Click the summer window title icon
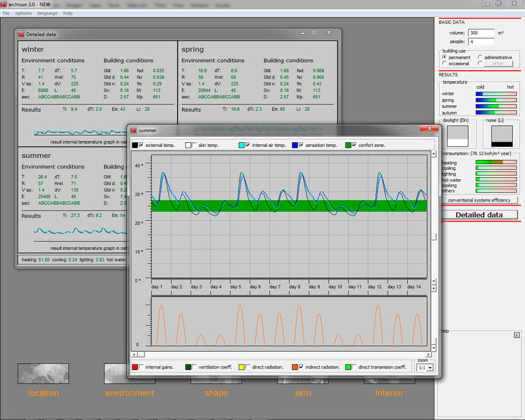The height and width of the screenshot is (420, 525). 134,130
